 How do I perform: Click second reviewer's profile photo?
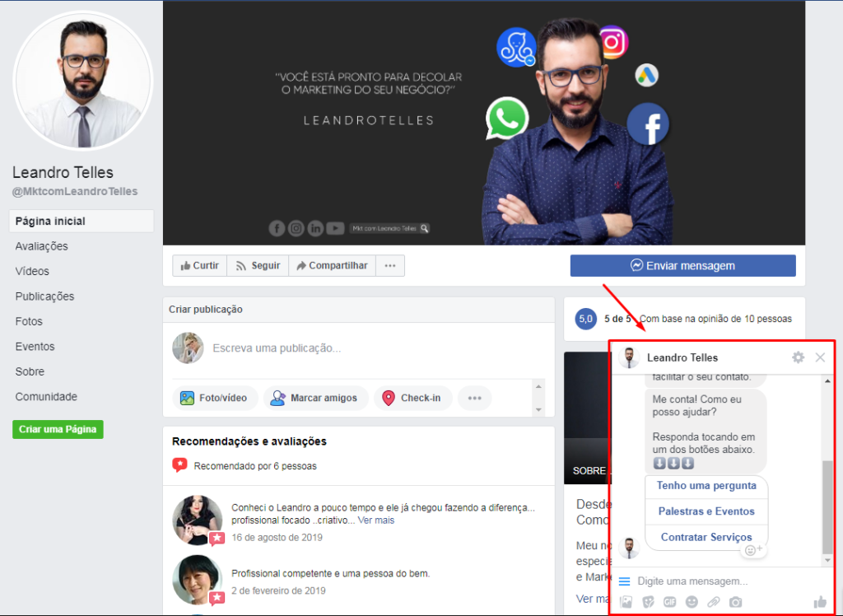pos(197,580)
